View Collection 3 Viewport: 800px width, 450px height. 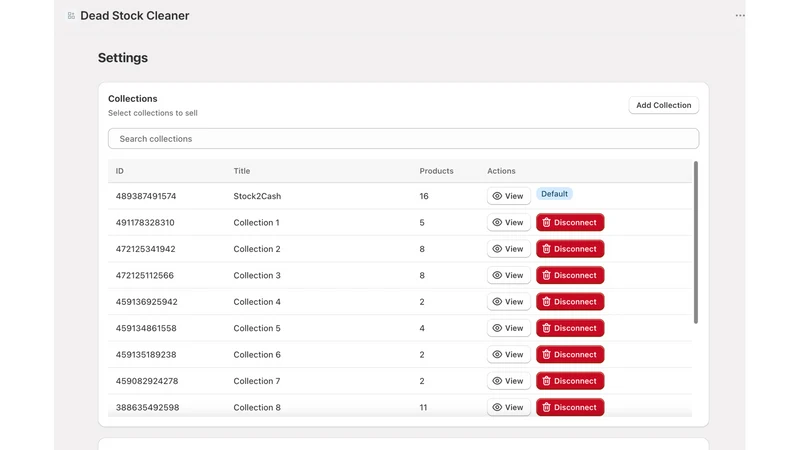pos(508,276)
